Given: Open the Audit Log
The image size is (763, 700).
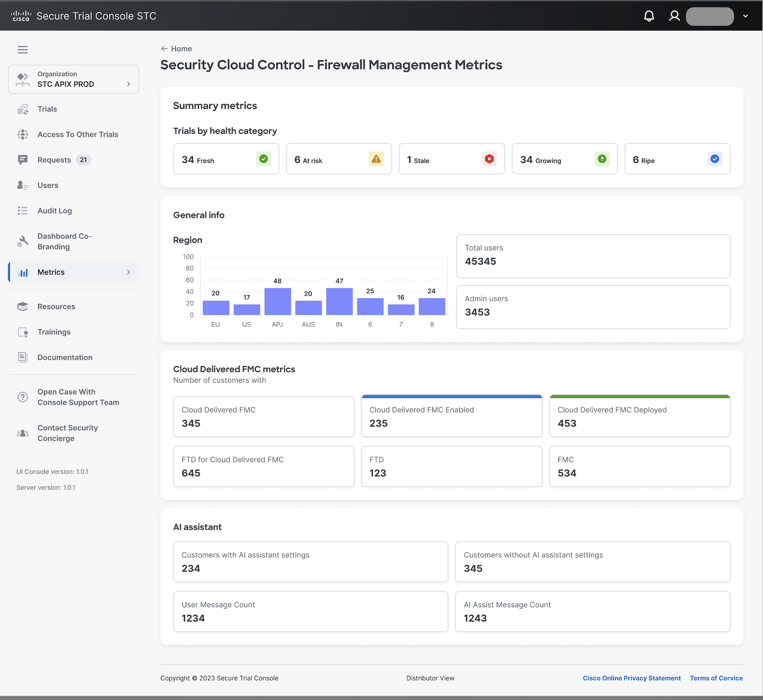Looking at the screenshot, I should (x=55, y=210).
